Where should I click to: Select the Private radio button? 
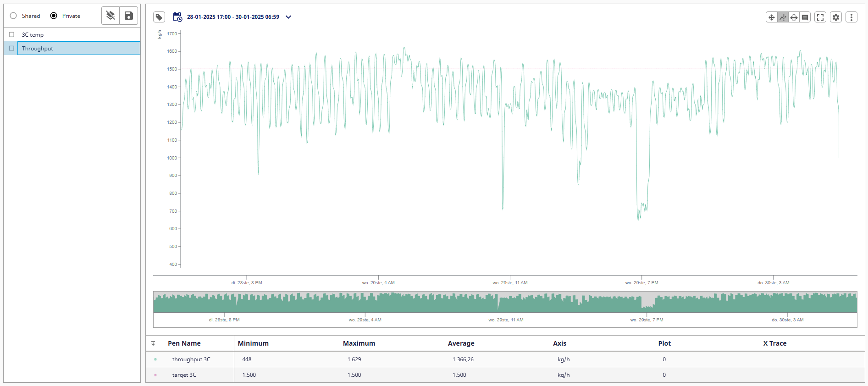click(54, 16)
